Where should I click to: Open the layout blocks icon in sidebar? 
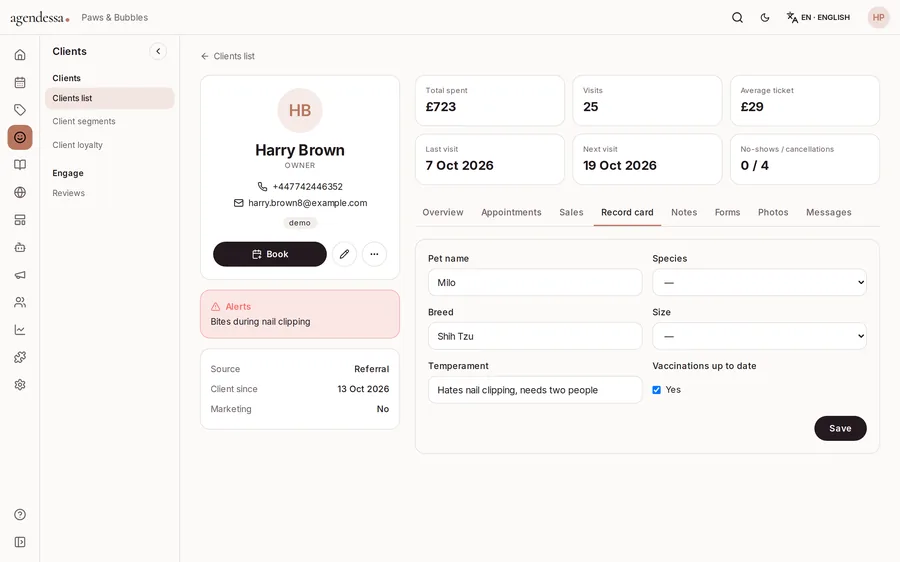pyautogui.click(x=20, y=220)
